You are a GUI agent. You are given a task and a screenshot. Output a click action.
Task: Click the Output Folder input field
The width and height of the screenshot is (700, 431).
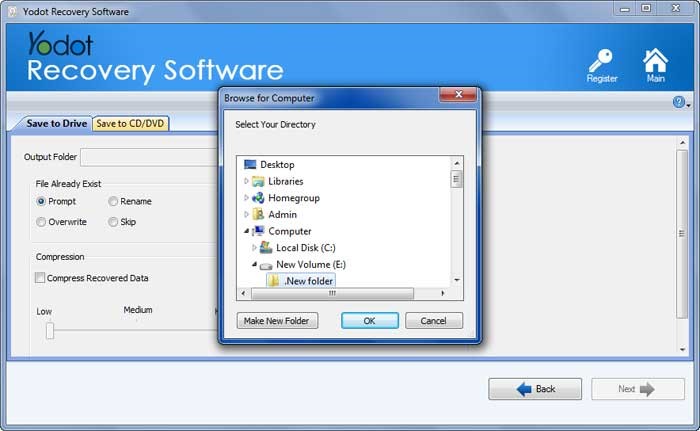148,157
